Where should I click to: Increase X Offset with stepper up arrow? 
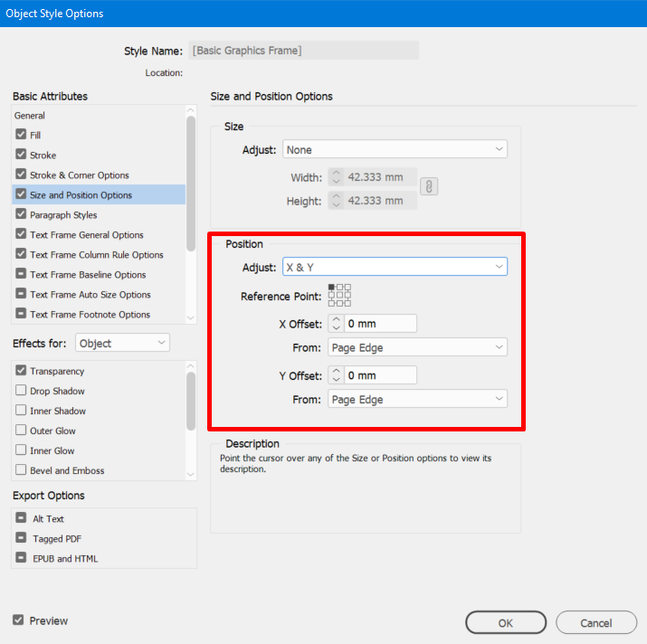337,319
